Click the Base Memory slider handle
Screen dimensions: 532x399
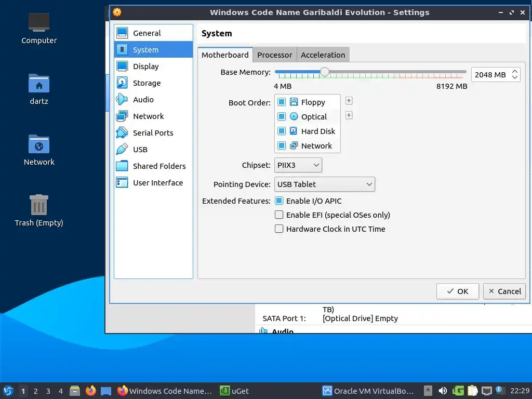[x=325, y=72]
